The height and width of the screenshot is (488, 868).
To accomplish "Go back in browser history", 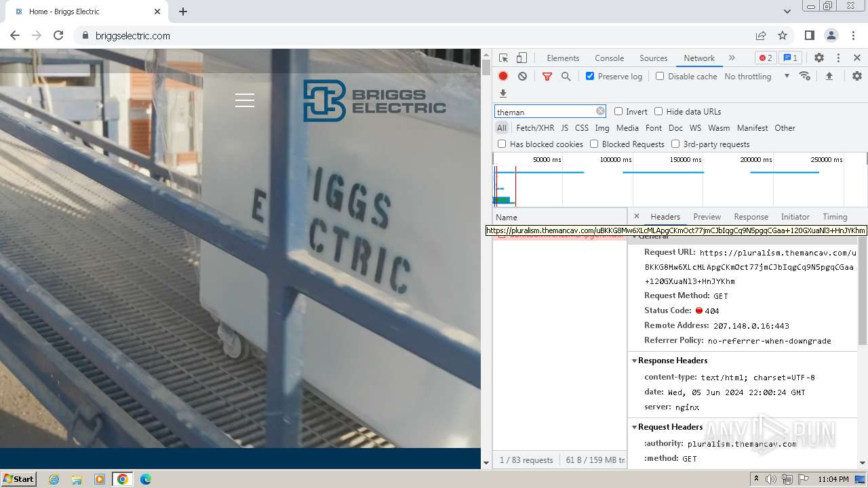I will (15, 35).
